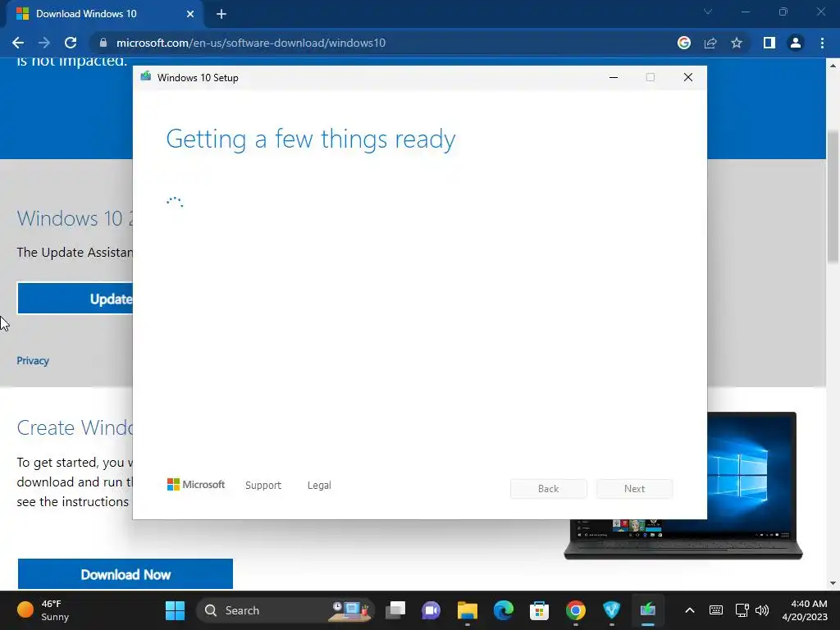
Task: Click the Update now button on the webpage
Action: (75, 299)
